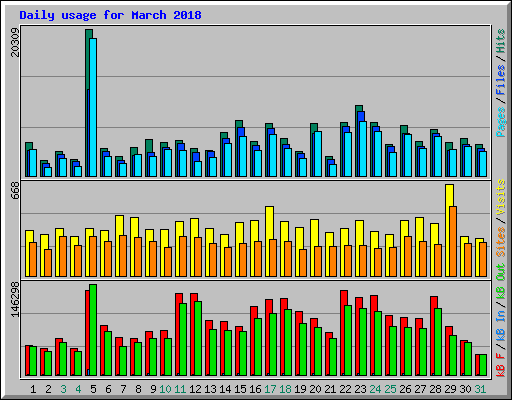Click the tallest yellow visits bar for day 29
512x400 pixels.
point(449,230)
